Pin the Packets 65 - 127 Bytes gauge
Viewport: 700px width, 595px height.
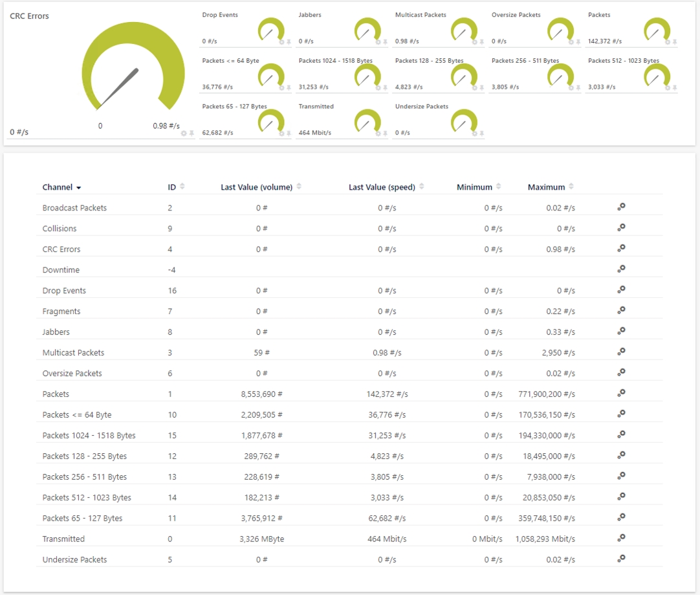coord(289,133)
